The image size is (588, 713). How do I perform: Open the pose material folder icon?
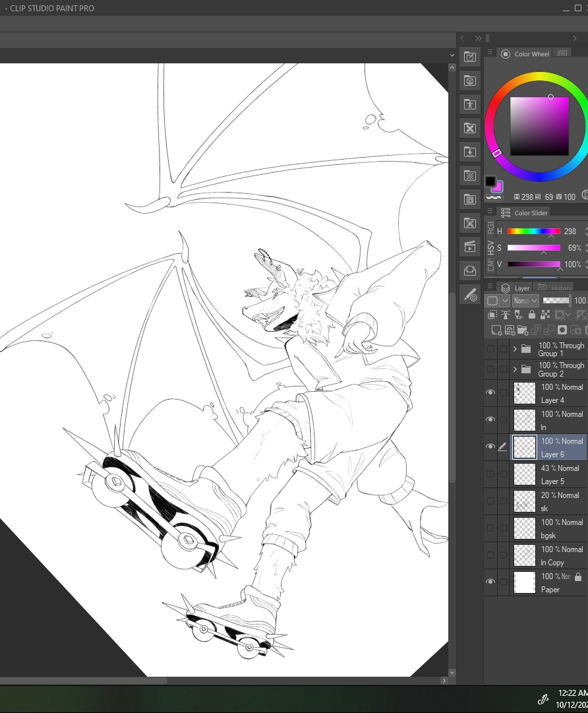pyautogui.click(x=470, y=104)
